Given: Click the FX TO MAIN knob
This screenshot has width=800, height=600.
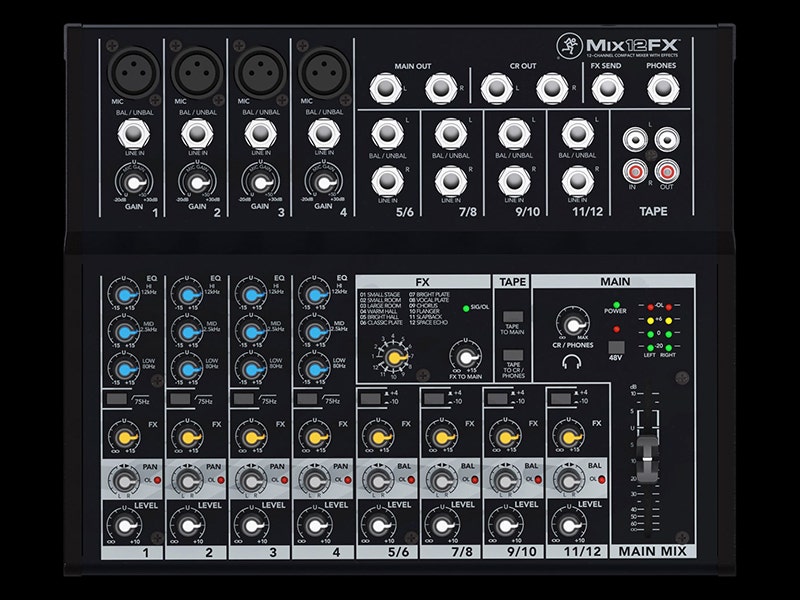Looking at the screenshot, I should [x=465, y=357].
